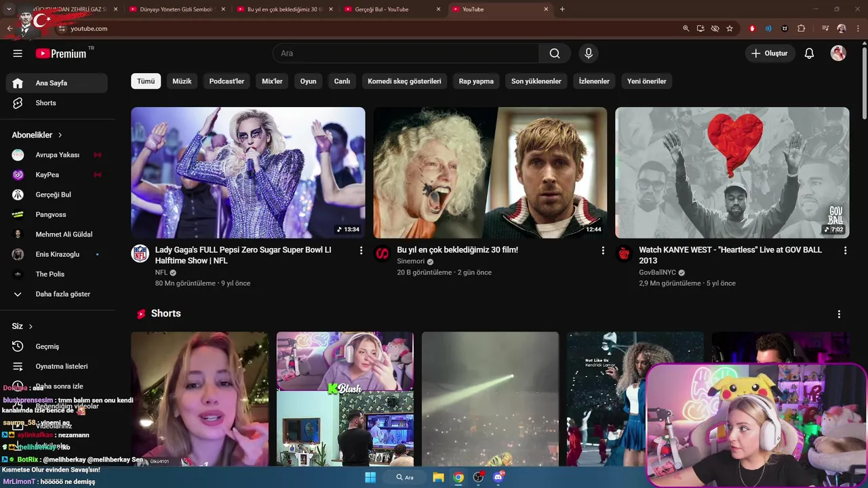This screenshot has width=868, height=488.
Task: Select the Yeni öneriler chip
Action: (647, 81)
